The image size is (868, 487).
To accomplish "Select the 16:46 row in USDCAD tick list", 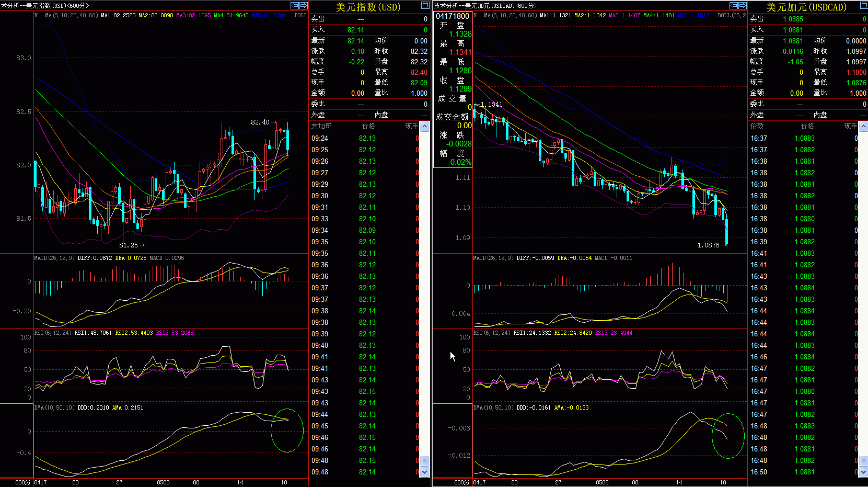I will (804, 357).
